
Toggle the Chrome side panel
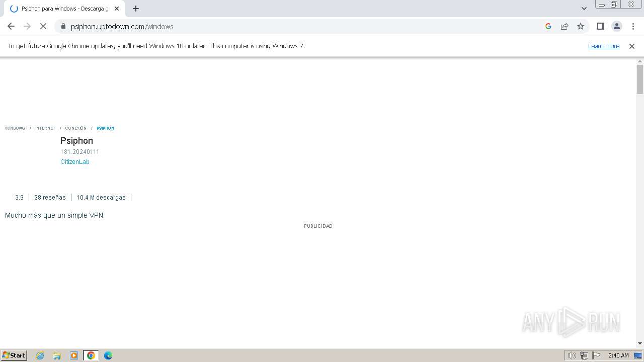[601, 26]
